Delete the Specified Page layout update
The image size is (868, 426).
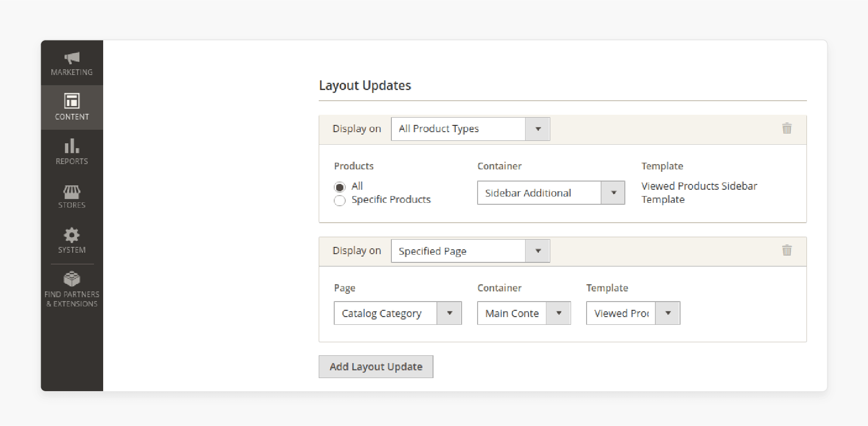(x=787, y=250)
